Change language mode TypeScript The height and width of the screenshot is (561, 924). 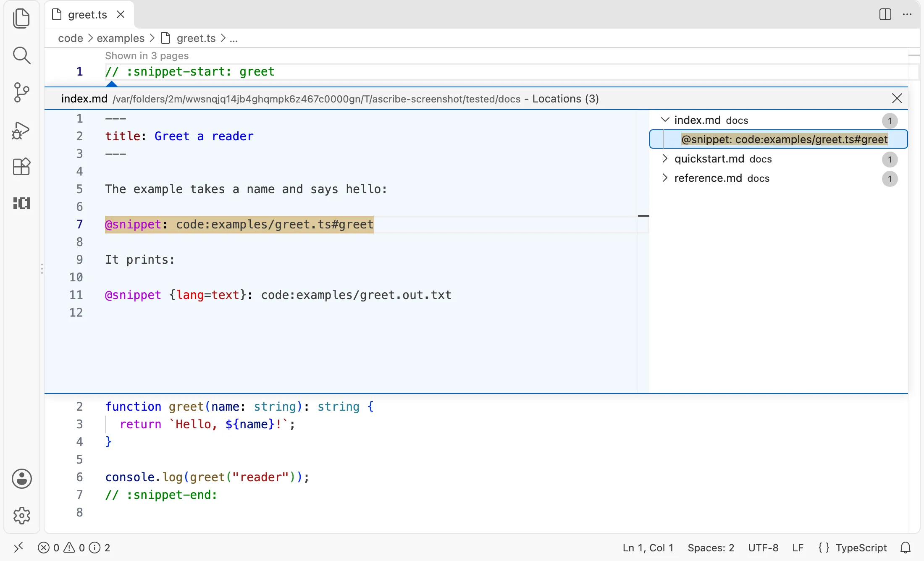861,548
